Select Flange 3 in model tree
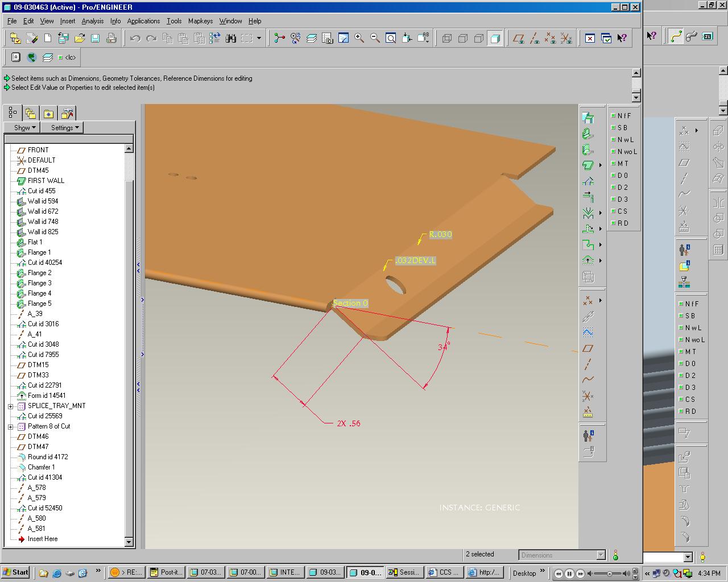The image size is (728, 582). (39, 283)
